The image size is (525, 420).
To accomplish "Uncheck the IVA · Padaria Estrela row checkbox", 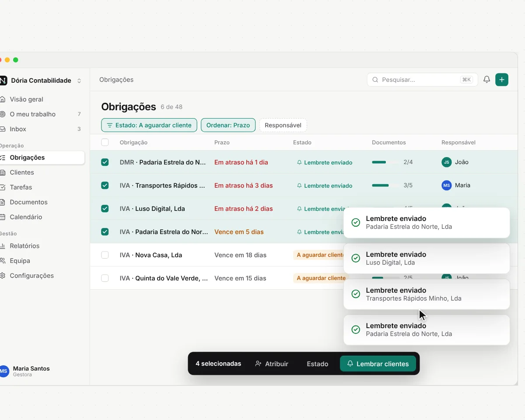I will click(105, 231).
